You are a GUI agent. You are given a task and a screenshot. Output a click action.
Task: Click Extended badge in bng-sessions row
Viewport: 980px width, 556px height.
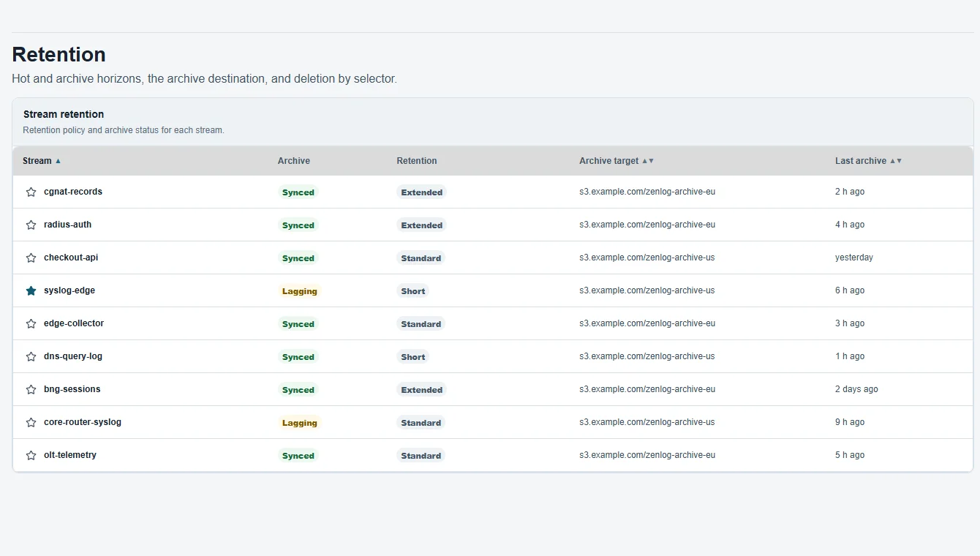(422, 390)
